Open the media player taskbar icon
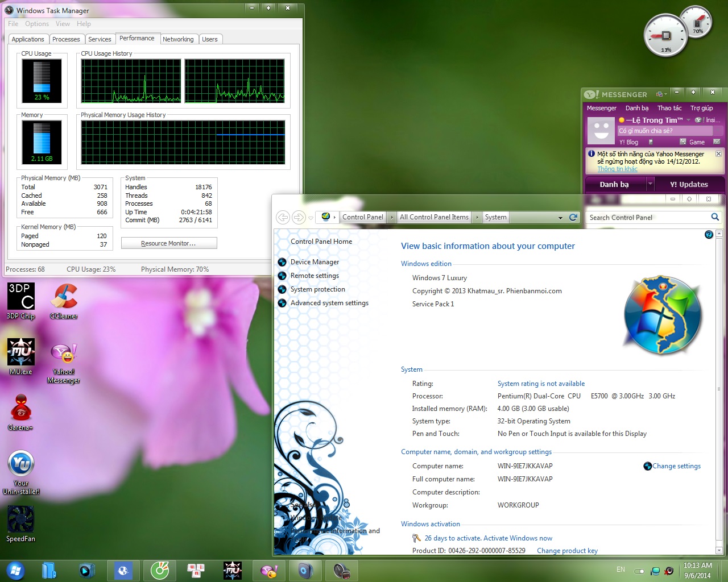Viewport: 728px width, 582px height. pos(86,570)
